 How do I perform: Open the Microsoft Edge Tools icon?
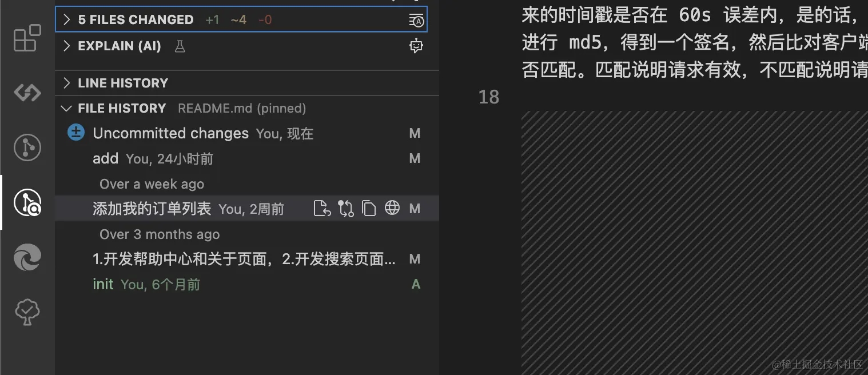pos(27,257)
